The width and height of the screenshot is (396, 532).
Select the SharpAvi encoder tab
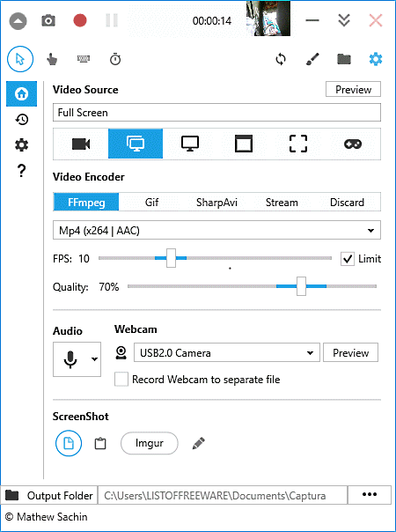point(216,203)
